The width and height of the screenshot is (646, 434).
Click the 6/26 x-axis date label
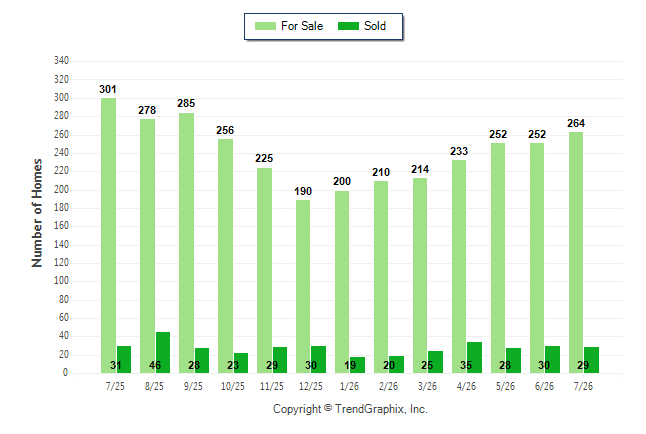(544, 386)
